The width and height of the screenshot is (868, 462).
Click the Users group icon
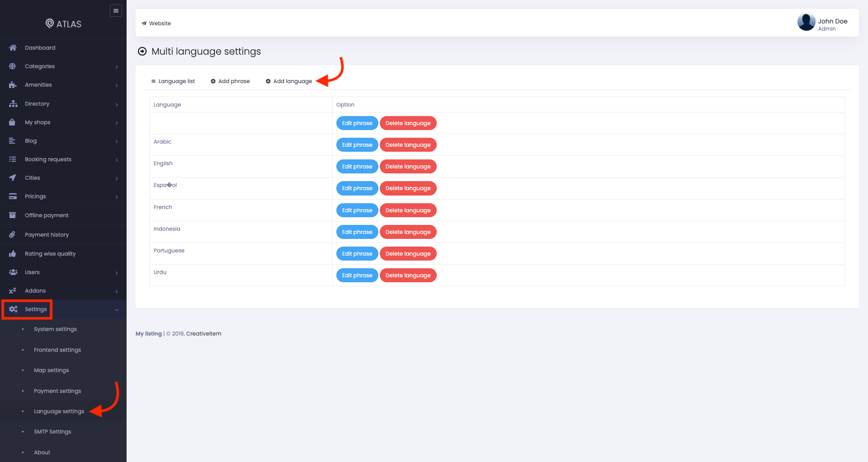[13, 272]
